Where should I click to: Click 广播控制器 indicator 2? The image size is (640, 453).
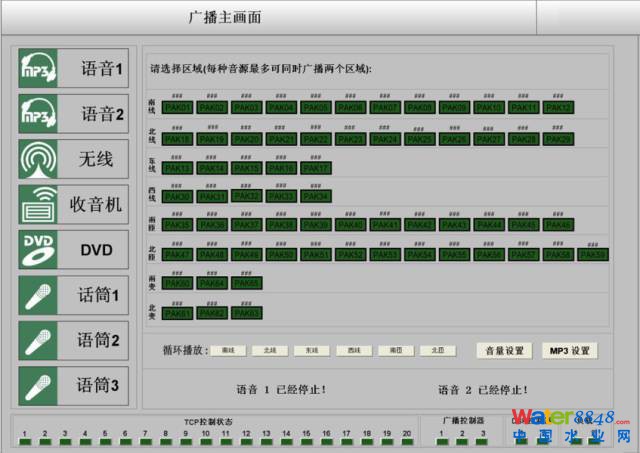pyautogui.click(x=460, y=441)
